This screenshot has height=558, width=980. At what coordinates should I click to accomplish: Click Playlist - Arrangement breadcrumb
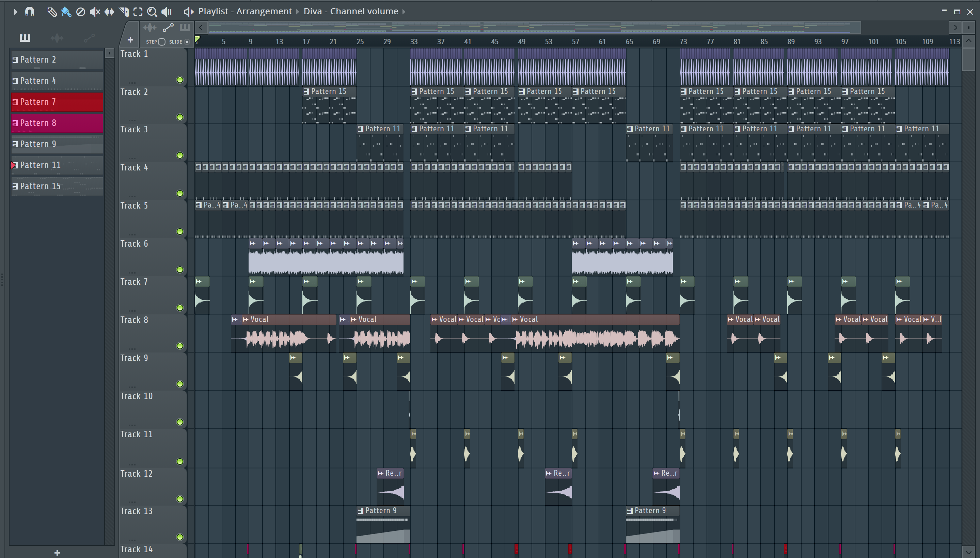click(245, 12)
